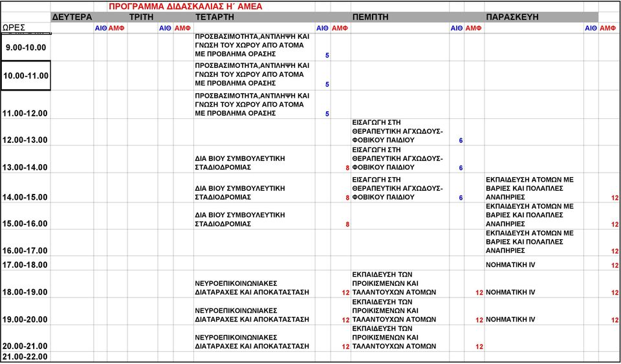Image resolution: width=621 pixels, height=364 pixels.
Task: Select the title ΠΡΟΓΡΑΜΜΑ ΔΙΔΑΣΚΑΛΙΑΣ Η΄ ΑΜΕΑ
Action: pyautogui.click(x=186, y=6)
